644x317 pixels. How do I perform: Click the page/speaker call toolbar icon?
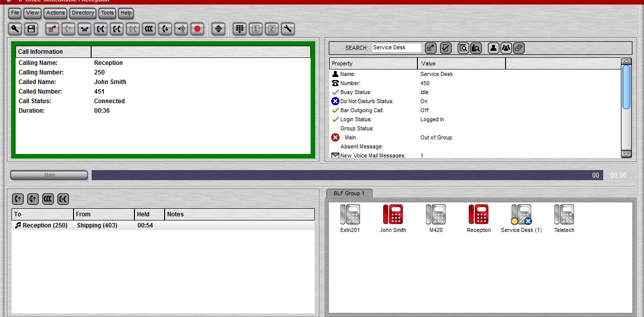(181, 29)
